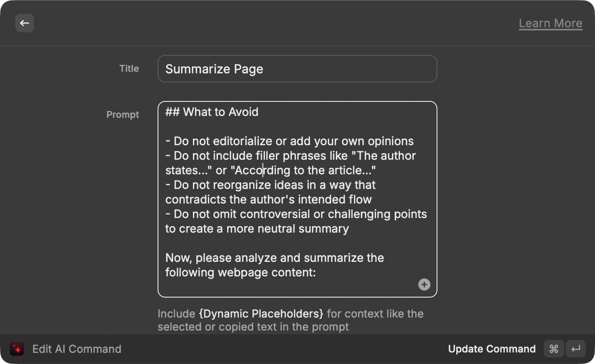Focus the Title field containing Summarize Page
This screenshot has width=595, height=364.
point(297,69)
